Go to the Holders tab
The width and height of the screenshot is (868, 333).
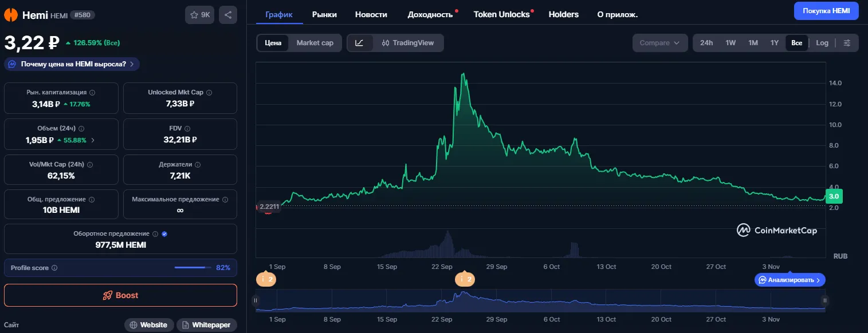[564, 14]
